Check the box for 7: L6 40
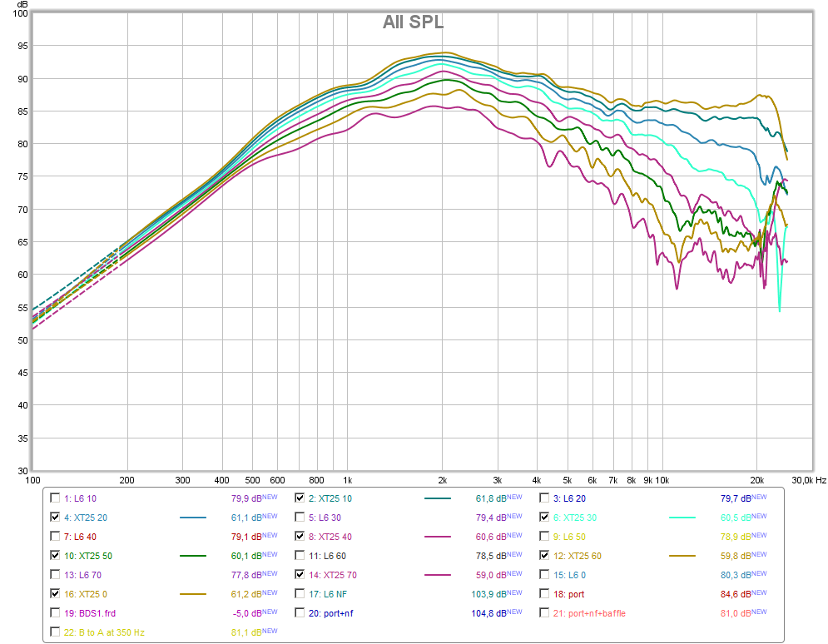 coord(55,537)
